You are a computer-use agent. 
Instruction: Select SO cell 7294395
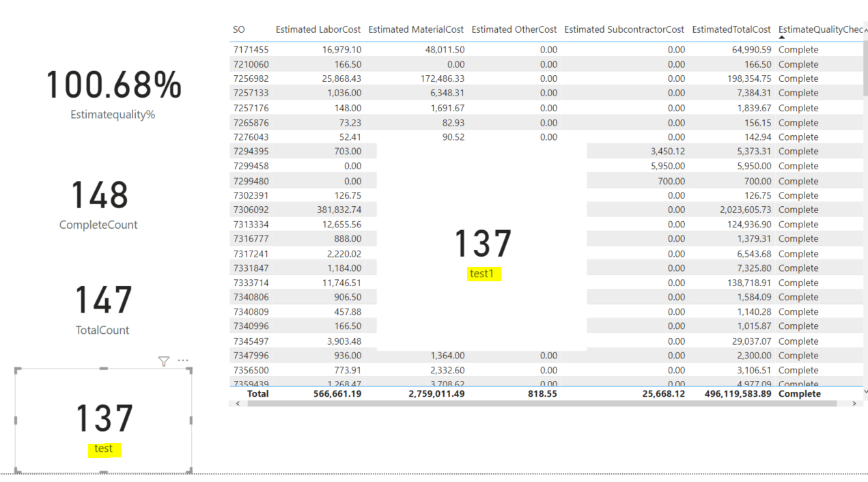(251, 151)
